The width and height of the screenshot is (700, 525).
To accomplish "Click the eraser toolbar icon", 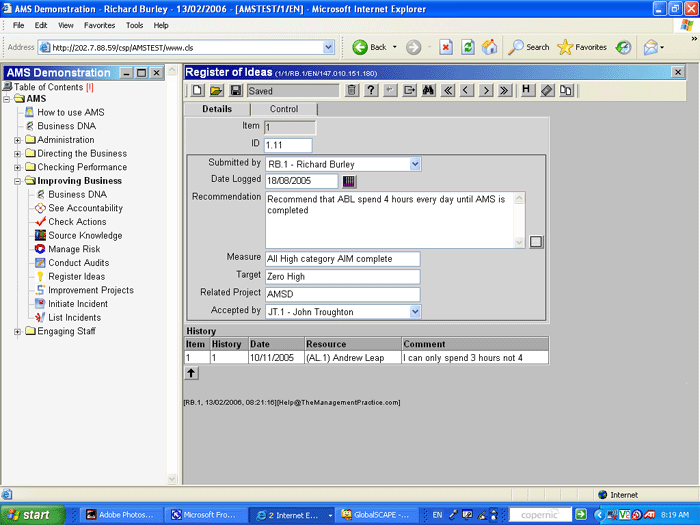I will pos(547,91).
